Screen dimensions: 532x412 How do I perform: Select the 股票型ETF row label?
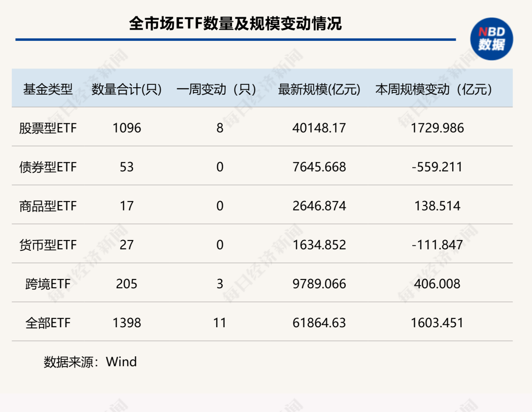coord(48,128)
